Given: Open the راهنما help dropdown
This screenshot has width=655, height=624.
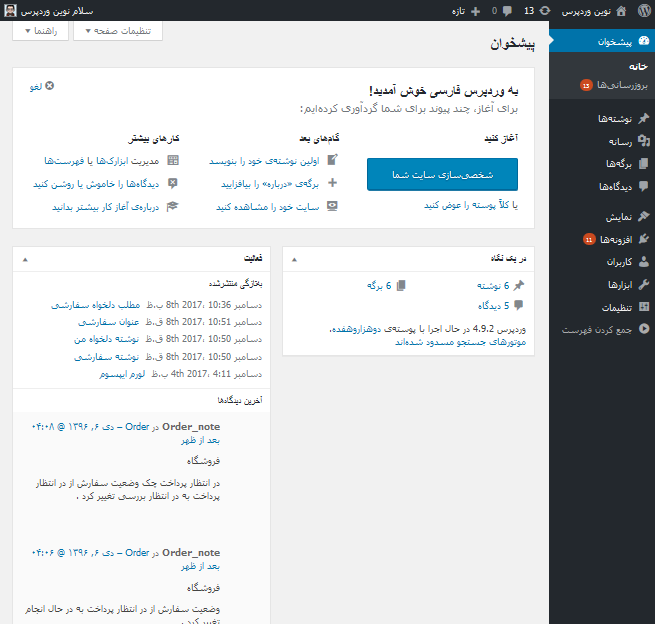Looking at the screenshot, I should coord(41,31).
